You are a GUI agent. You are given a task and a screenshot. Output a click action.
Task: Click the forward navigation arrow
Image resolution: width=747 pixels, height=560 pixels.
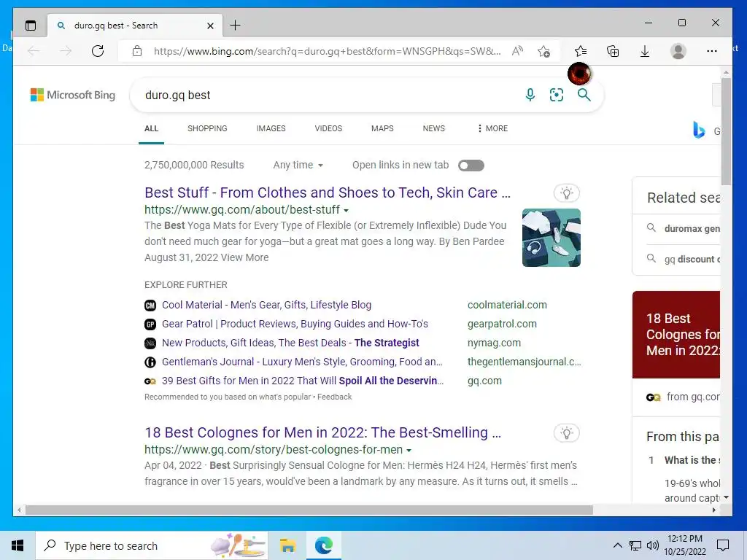(66, 51)
